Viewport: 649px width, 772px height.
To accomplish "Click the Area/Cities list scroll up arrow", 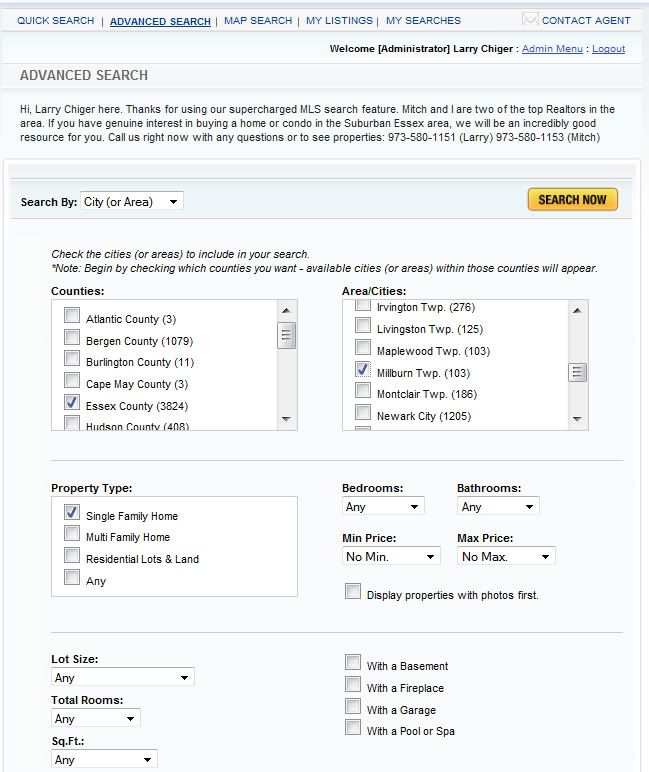I will (577, 310).
